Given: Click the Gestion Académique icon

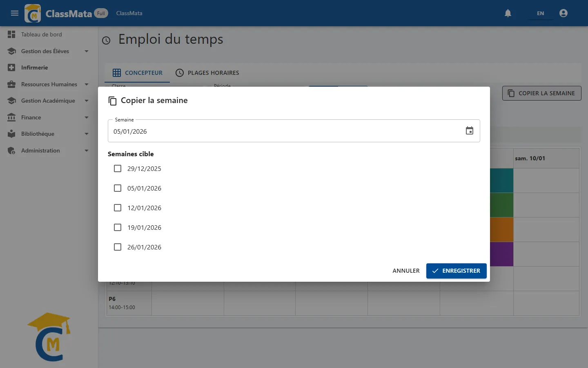Looking at the screenshot, I should 11,101.
